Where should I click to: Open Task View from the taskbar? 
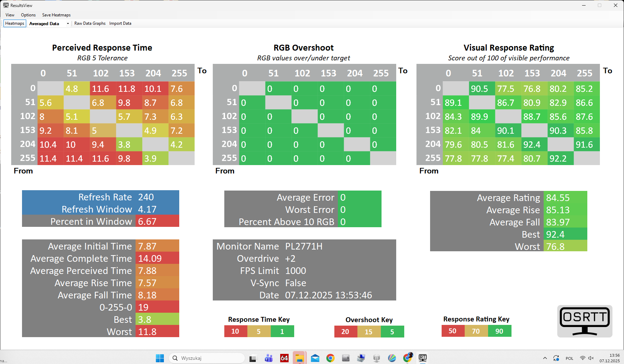(x=253, y=358)
